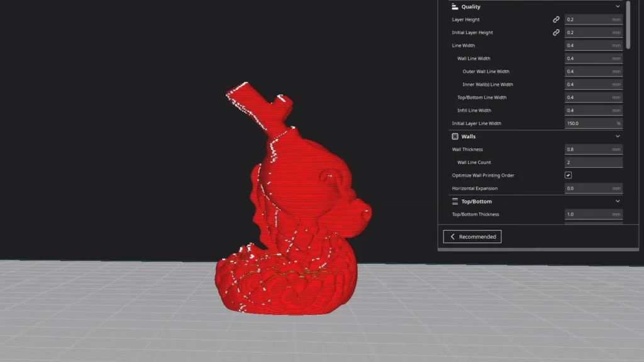Click the settings panel vertical scrollbar

coord(628,25)
